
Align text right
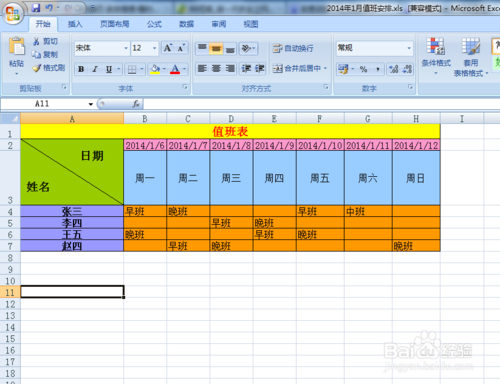click(230, 69)
